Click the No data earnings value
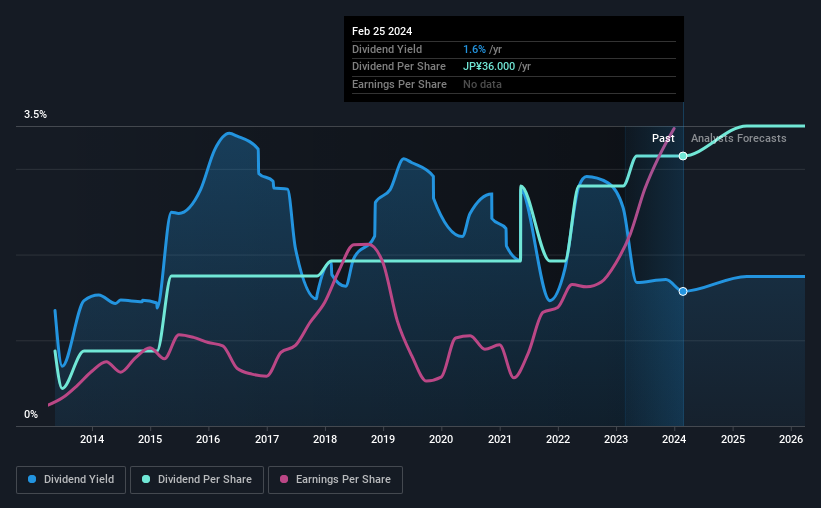This screenshot has width=821, height=508. coord(482,84)
